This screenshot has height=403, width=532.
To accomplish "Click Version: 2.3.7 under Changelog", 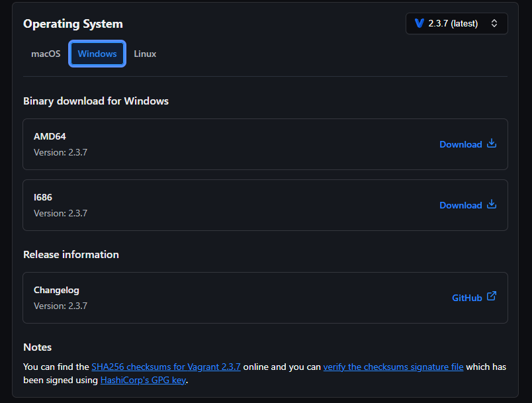I will [60, 306].
